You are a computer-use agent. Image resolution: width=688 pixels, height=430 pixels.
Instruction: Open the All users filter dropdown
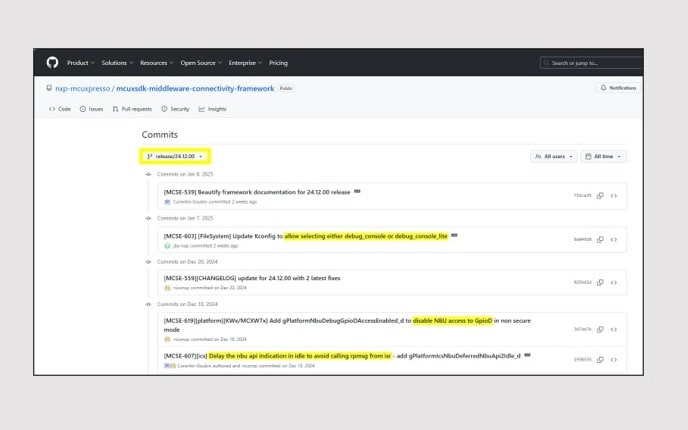pyautogui.click(x=553, y=156)
